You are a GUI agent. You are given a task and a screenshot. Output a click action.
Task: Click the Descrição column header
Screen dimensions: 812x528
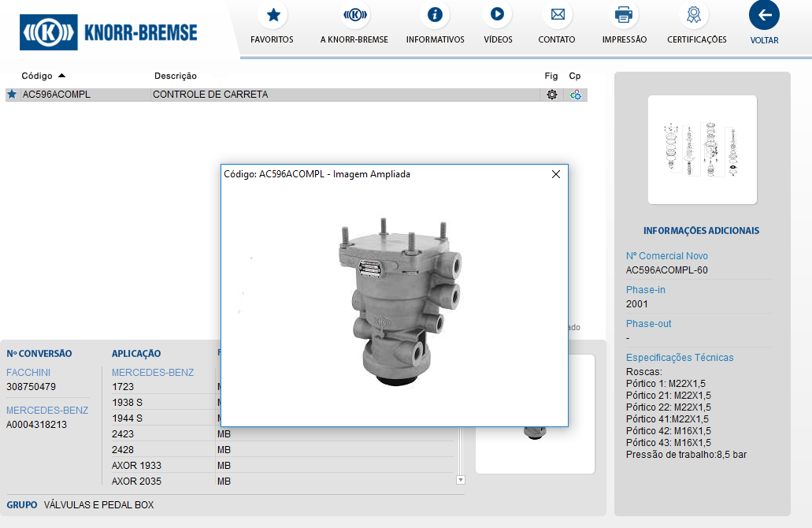[176, 76]
